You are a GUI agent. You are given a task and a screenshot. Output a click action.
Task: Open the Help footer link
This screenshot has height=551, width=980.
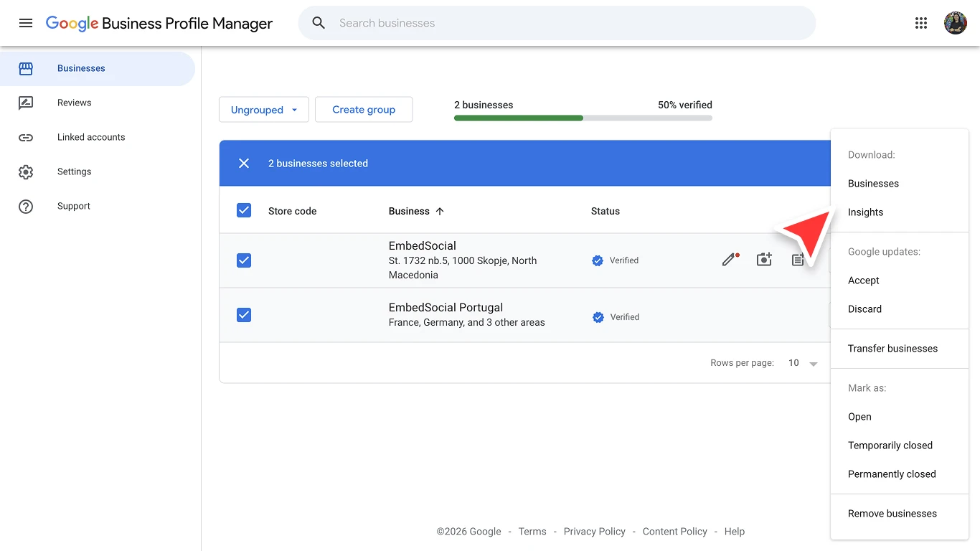735,532
